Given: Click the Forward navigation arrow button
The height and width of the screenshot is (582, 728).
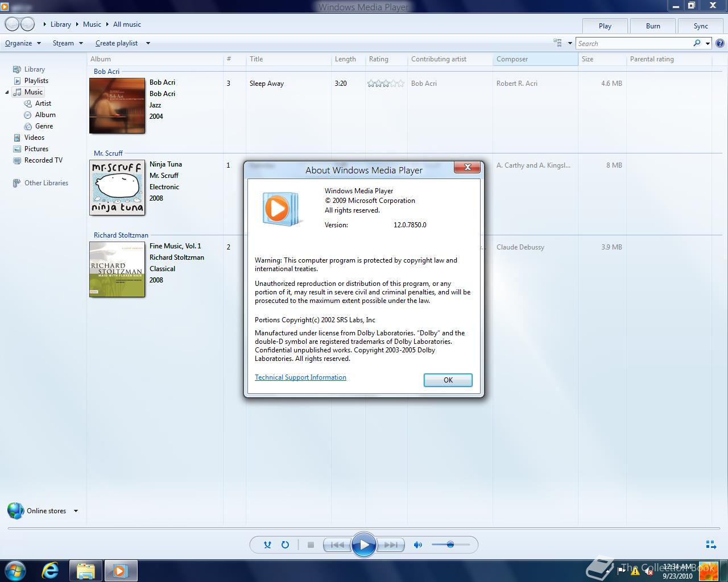Looking at the screenshot, I should [27, 24].
